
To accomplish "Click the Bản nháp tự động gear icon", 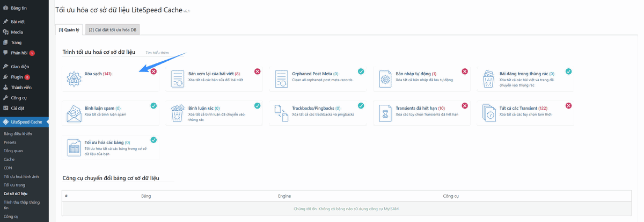I will [x=384, y=80].
